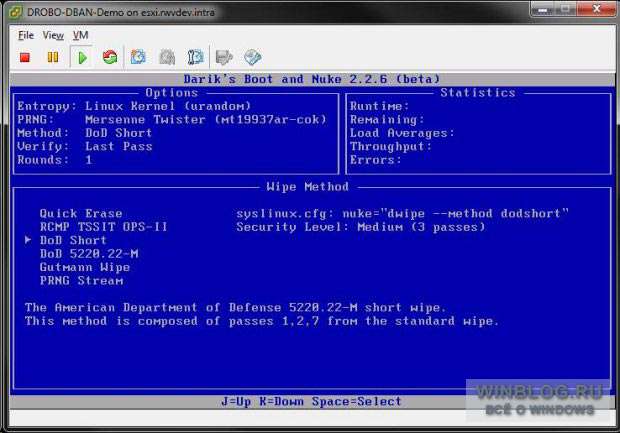The image size is (620, 433).
Task: Click the Method: DoD Short option line
Action: 85,133
